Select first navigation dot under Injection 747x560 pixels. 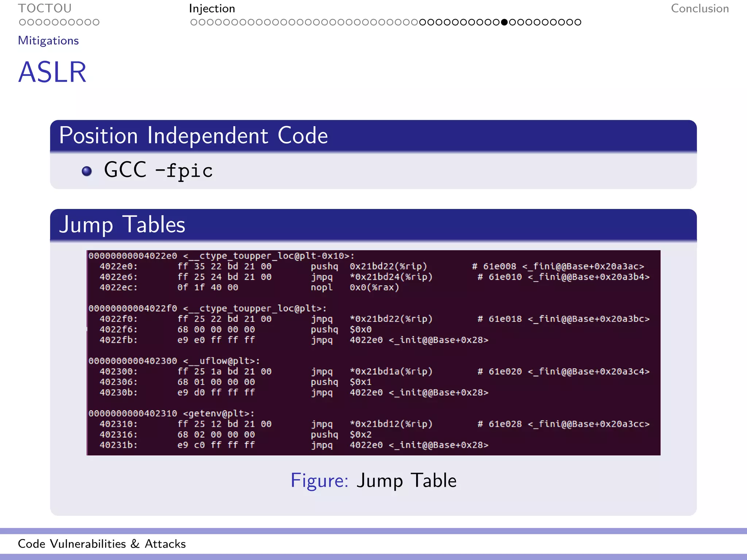click(x=194, y=22)
